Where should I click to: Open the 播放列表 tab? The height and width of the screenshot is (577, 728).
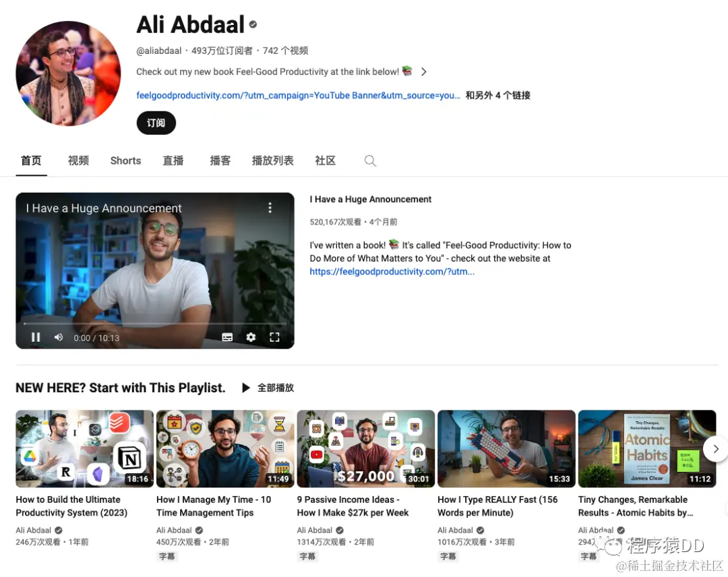(x=272, y=161)
